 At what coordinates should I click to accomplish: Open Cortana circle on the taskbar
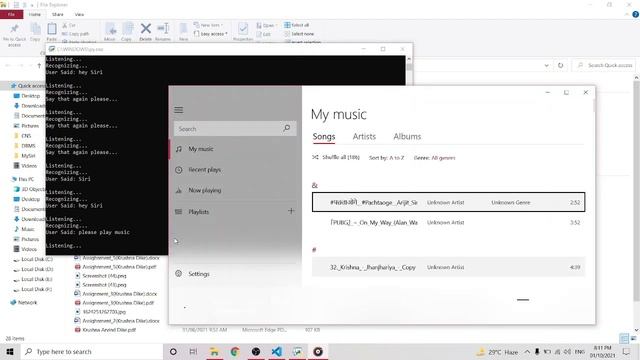[173, 351]
